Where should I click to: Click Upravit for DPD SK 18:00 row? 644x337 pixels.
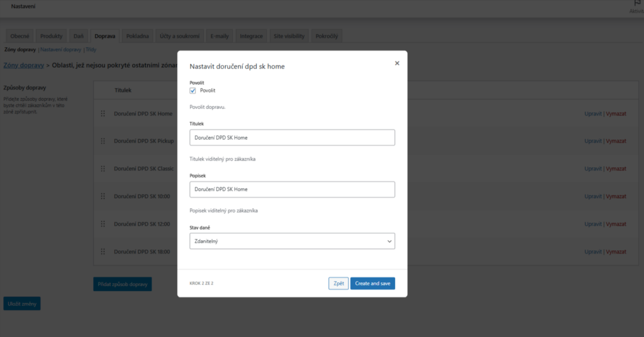coord(592,251)
